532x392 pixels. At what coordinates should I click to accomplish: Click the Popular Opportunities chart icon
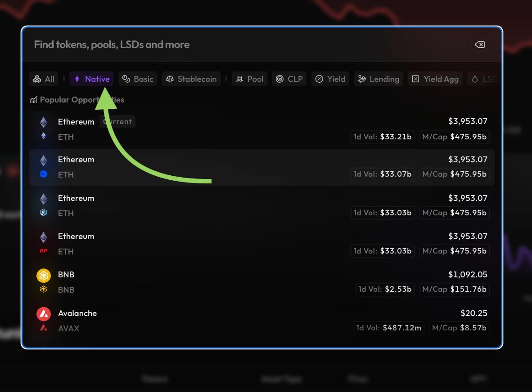click(x=33, y=100)
